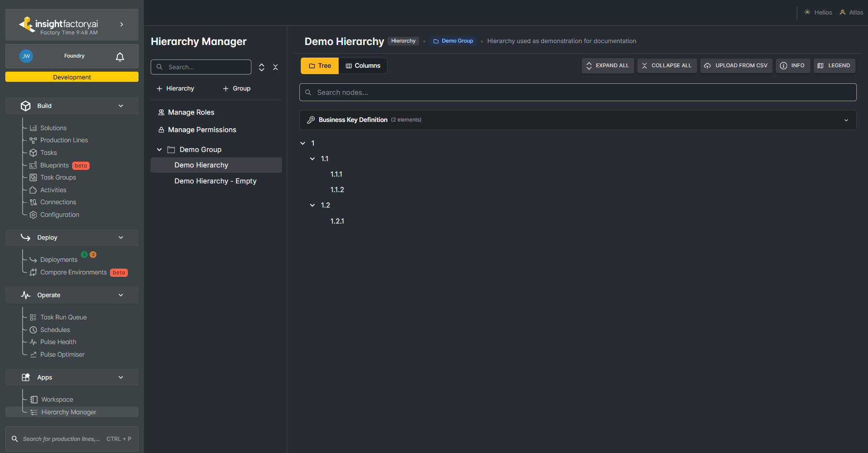Expand all hierarchy groups icon
868x453 pixels.
(262, 67)
